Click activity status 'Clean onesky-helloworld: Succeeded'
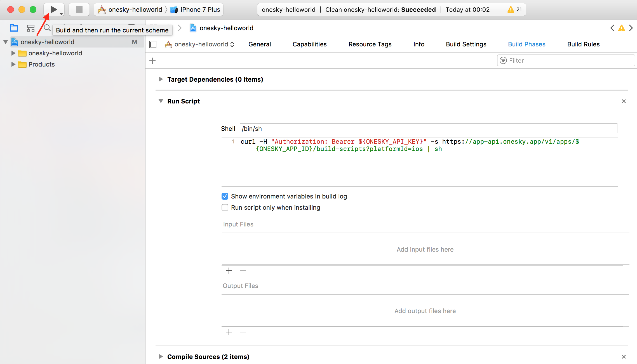This screenshot has height=364, width=637. click(380, 10)
